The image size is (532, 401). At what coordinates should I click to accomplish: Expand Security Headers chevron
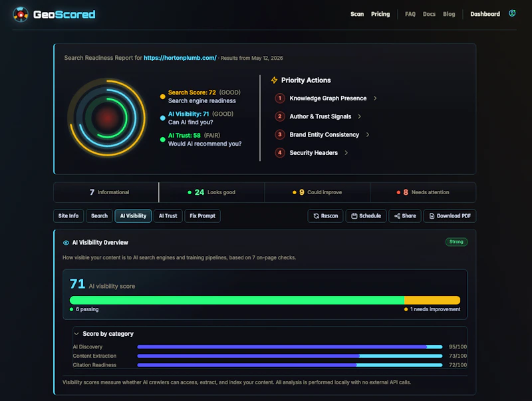[346, 153]
